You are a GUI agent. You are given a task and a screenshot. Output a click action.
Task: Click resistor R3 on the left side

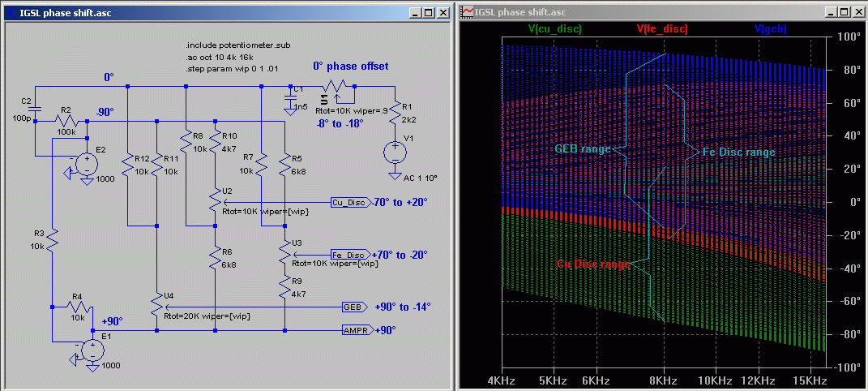[x=51, y=241]
